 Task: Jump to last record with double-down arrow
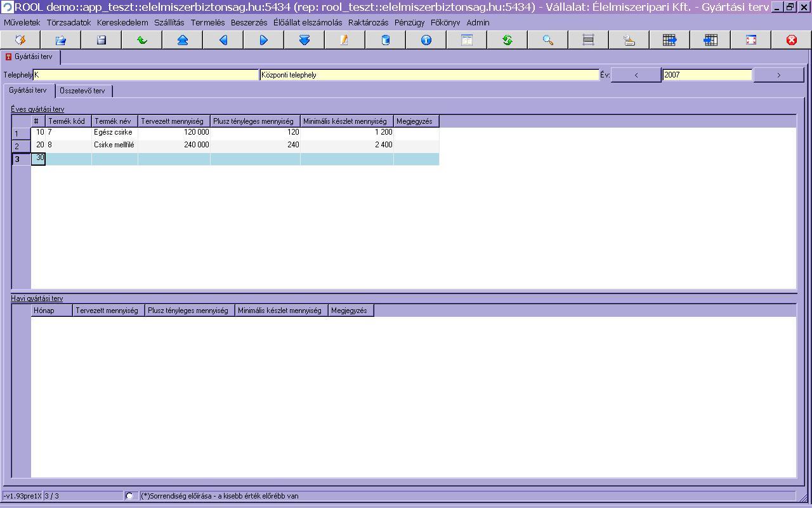coord(304,40)
